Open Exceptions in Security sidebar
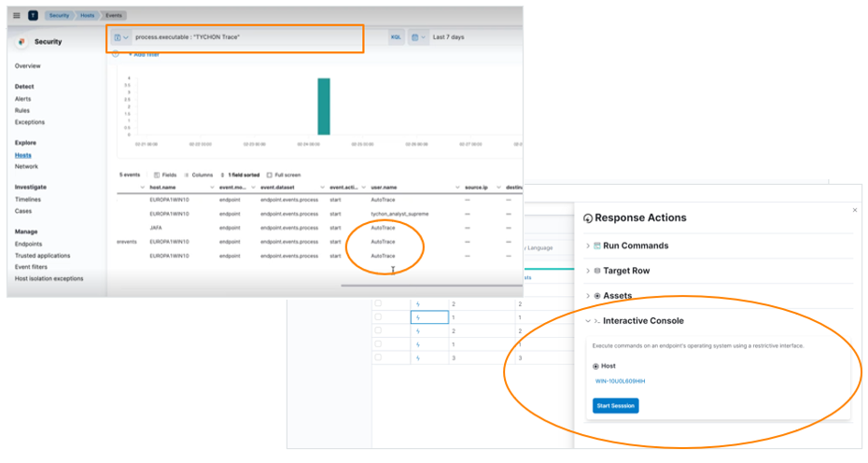868x463 pixels. point(30,122)
